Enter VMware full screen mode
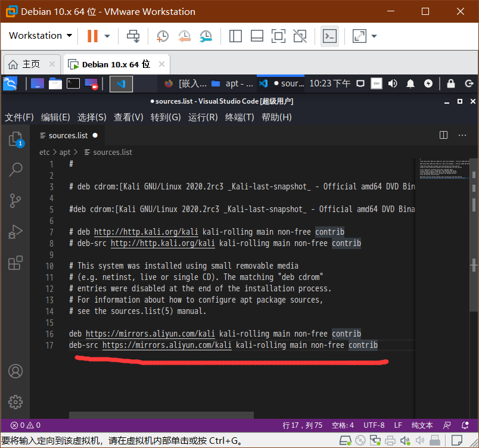 point(278,36)
